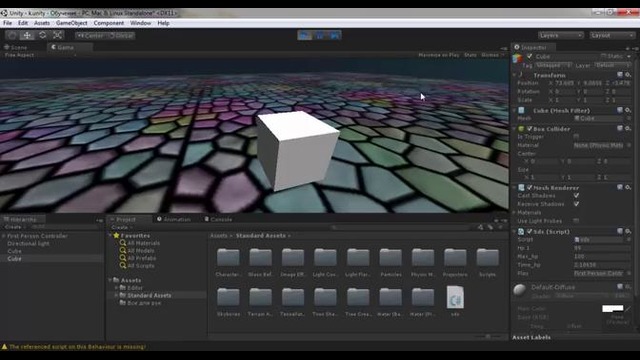Toggle the Static checkbox
This screenshot has height=360, width=640.
[x=603, y=56]
